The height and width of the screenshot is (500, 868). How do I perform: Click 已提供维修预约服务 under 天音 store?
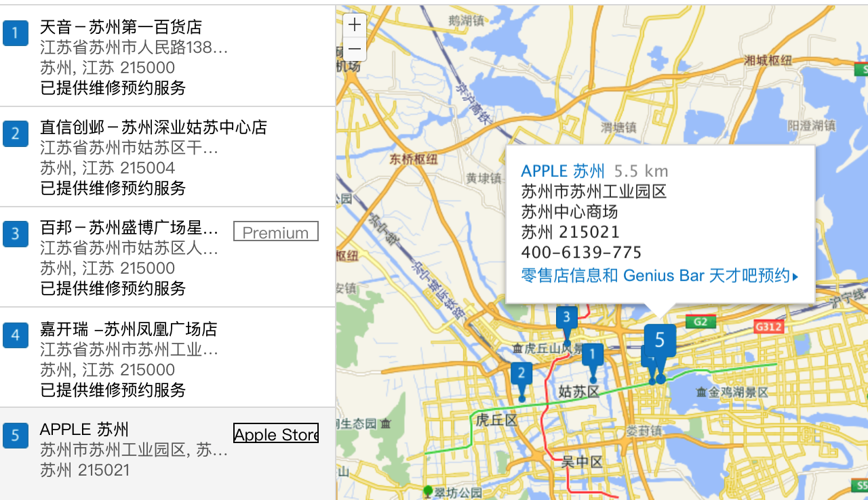(x=113, y=88)
